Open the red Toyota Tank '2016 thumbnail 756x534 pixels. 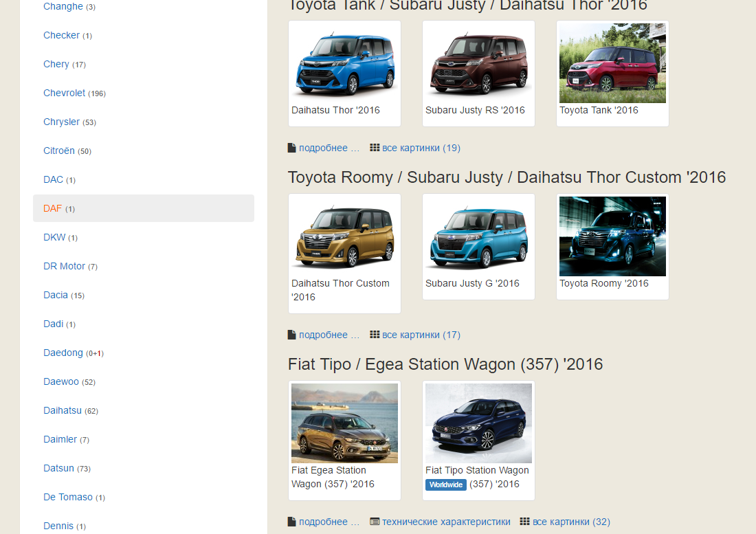pyautogui.click(x=613, y=63)
